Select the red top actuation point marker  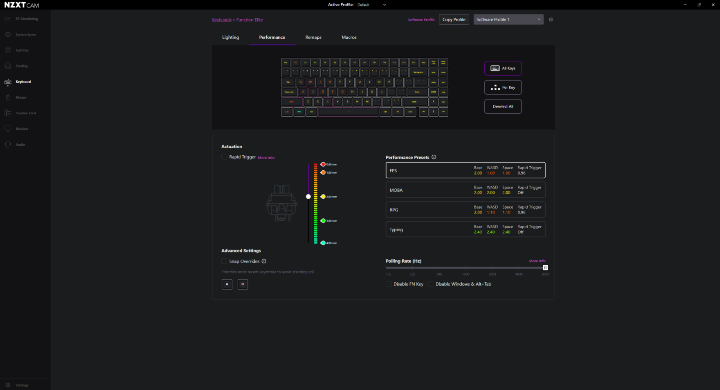(323, 164)
